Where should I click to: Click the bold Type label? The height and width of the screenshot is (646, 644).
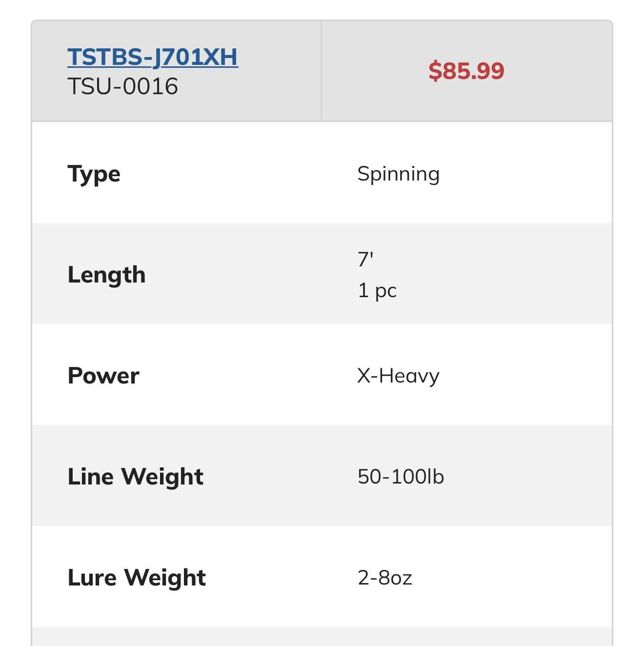94,174
